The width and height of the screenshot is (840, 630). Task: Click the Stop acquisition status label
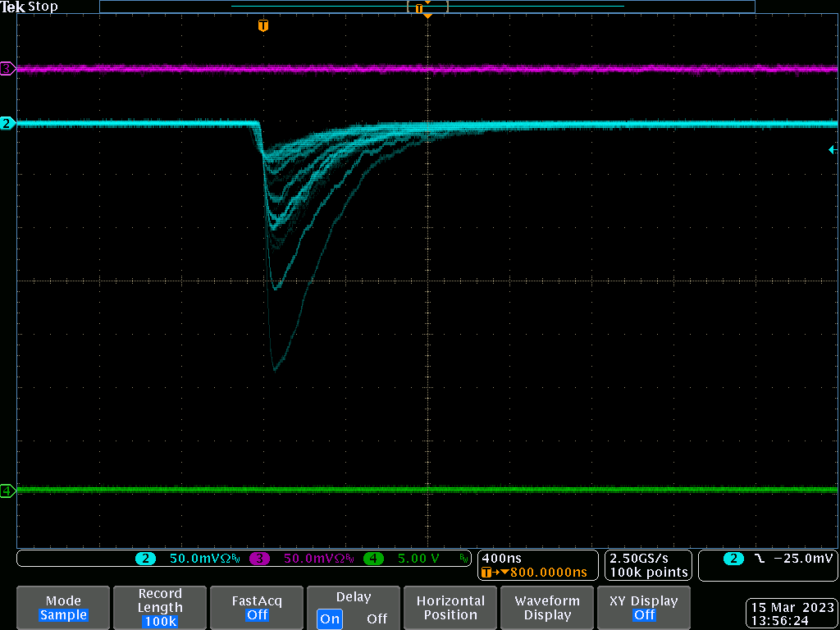[43, 7]
